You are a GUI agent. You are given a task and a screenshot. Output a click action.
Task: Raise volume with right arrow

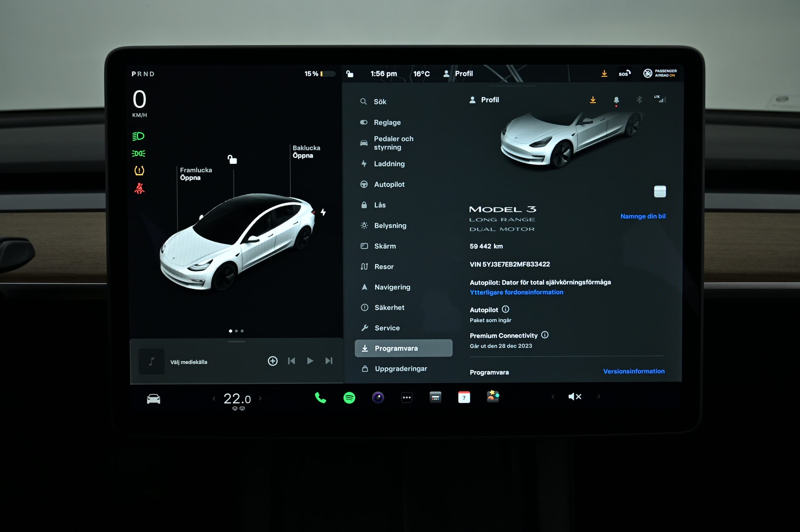click(599, 396)
